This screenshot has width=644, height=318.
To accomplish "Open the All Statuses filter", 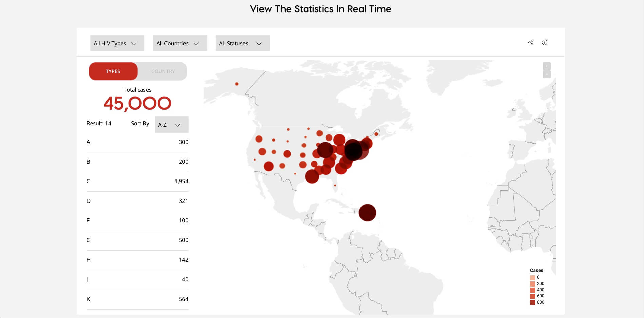I will [x=242, y=43].
